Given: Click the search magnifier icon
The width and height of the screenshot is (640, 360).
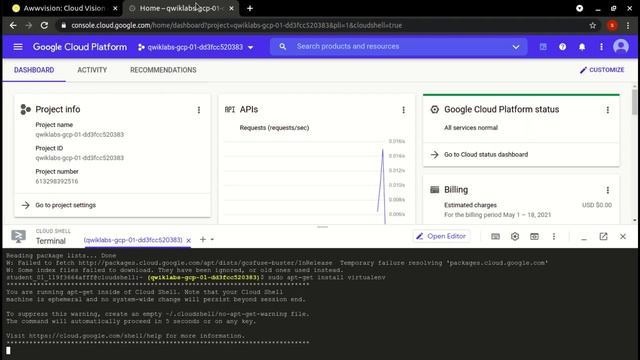Looking at the screenshot, I should tap(282, 47).
